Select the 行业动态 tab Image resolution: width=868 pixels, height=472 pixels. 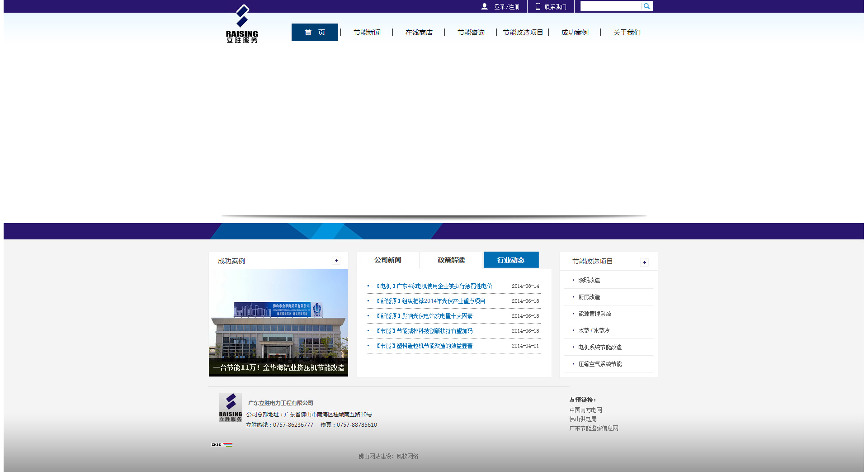(511, 260)
